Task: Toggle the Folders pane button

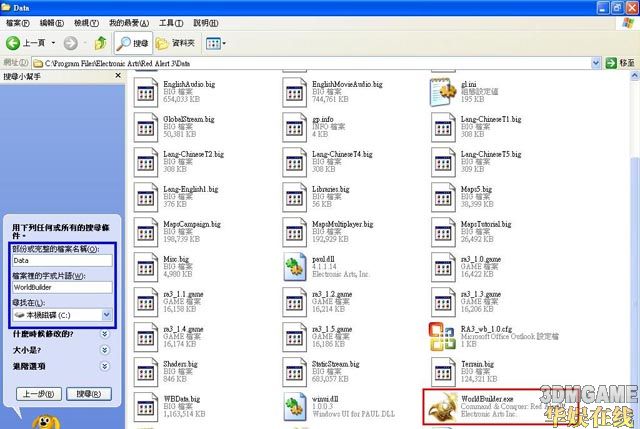Action: point(176,43)
